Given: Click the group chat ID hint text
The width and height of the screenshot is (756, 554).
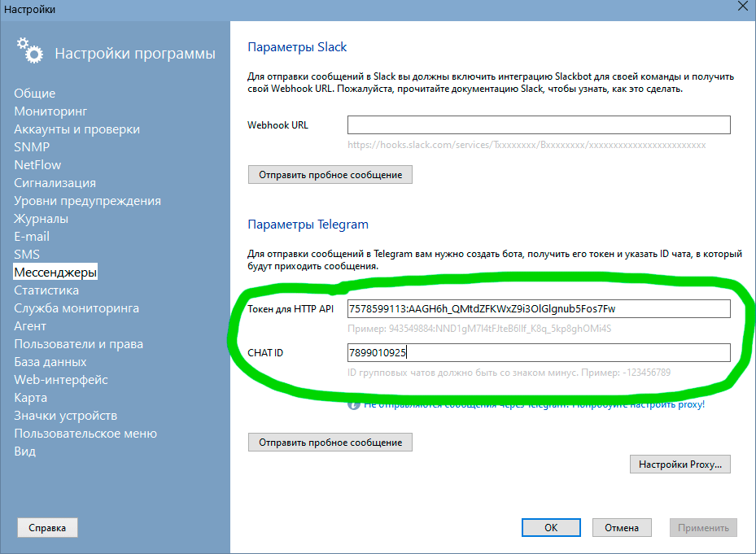Looking at the screenshot, I should point(509,373).
